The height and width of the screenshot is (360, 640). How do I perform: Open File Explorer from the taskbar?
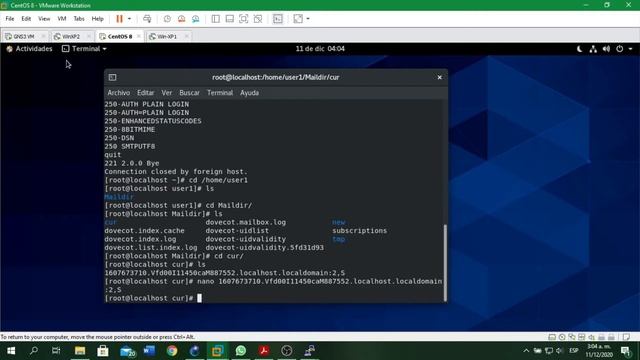tap(80, 351)
